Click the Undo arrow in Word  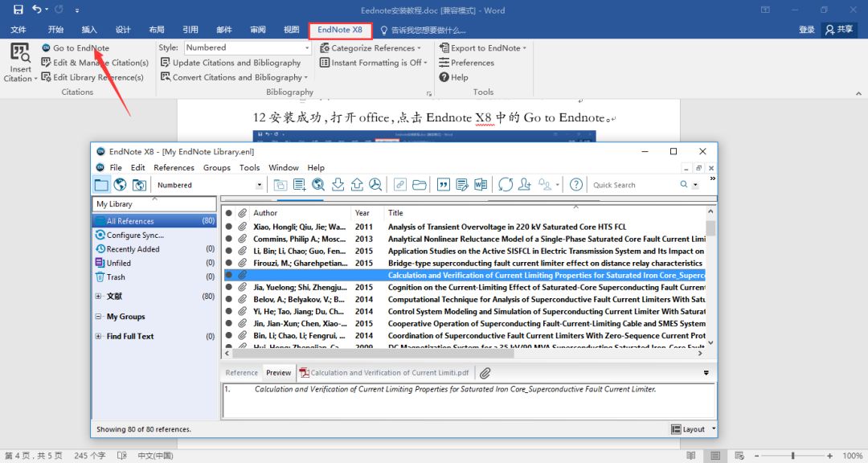pyautogui.click(x=37, y=10)
